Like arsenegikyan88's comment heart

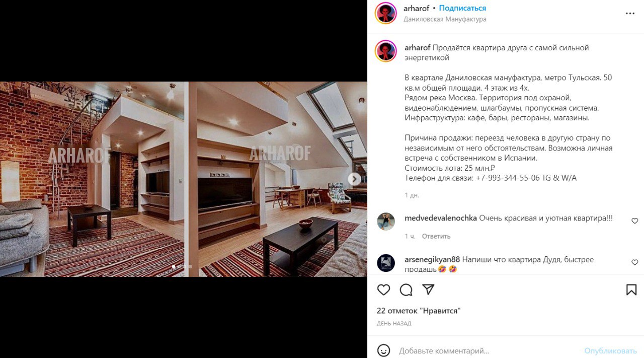click(634, 262)
